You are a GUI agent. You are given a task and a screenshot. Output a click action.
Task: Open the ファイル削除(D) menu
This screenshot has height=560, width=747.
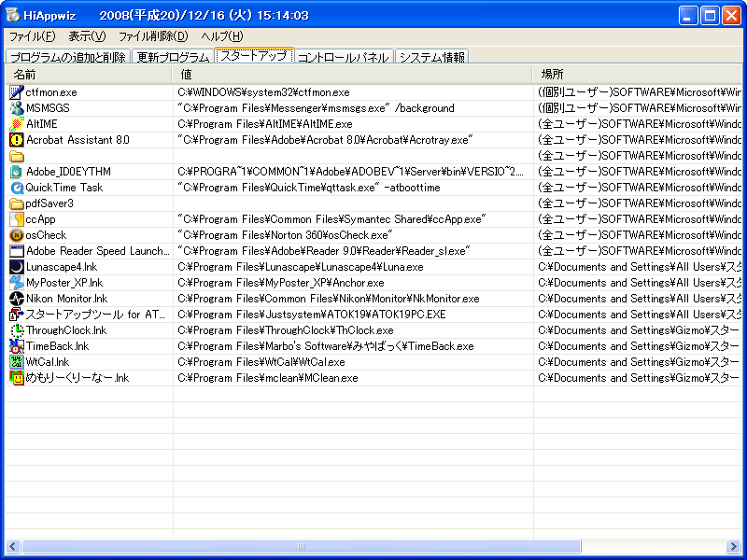(153, 36)
